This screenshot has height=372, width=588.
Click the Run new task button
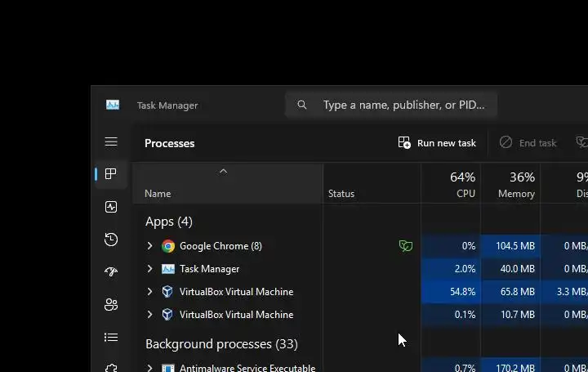pyautogui.click(x=437, y=143)
